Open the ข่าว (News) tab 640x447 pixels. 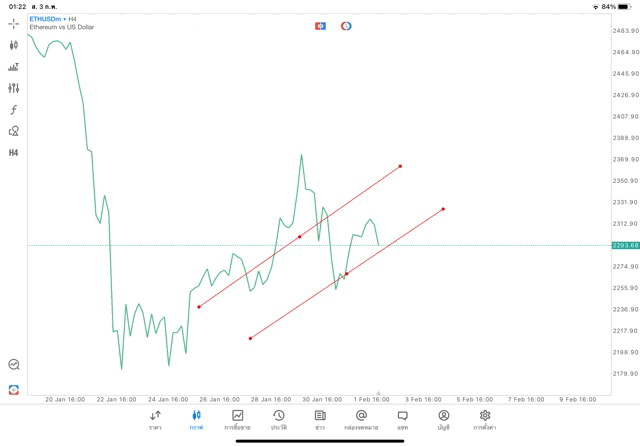click(320, 420)
